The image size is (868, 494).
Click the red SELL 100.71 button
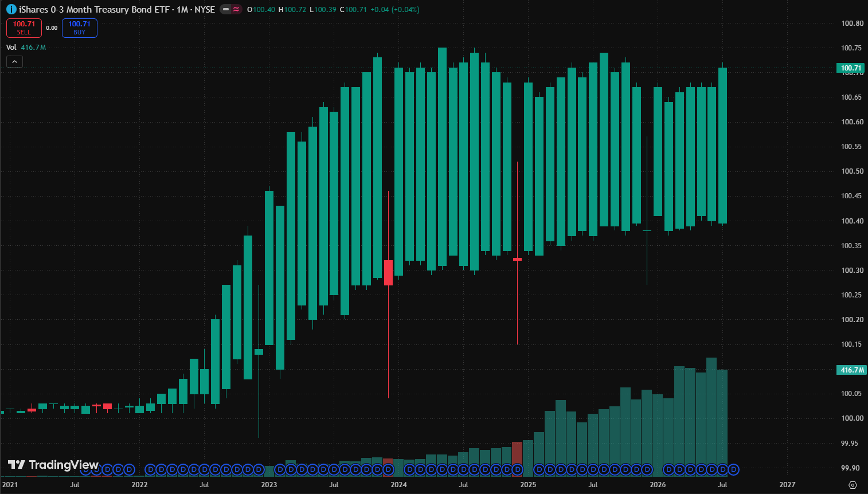click(x=24, y=28)
